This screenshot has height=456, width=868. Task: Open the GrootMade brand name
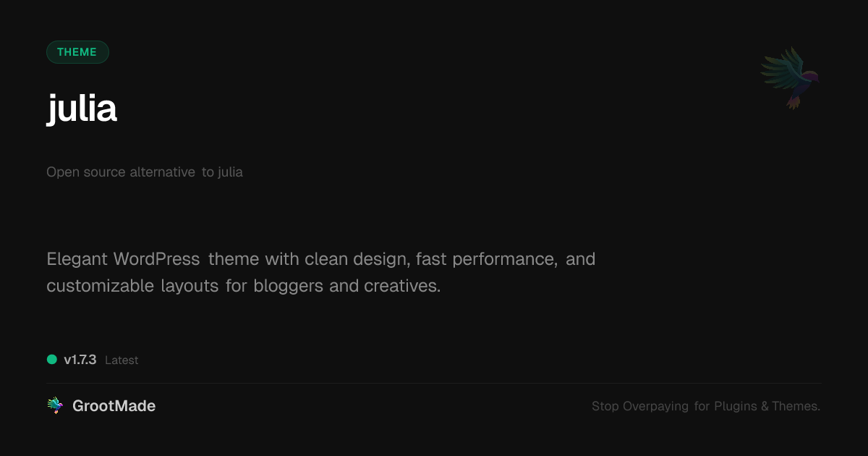114,406
